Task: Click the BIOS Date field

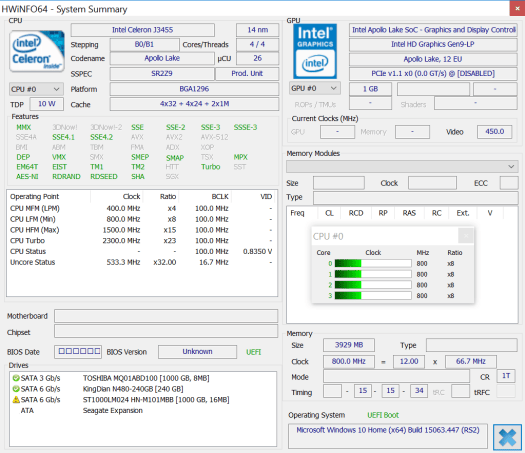Action: 78,352
